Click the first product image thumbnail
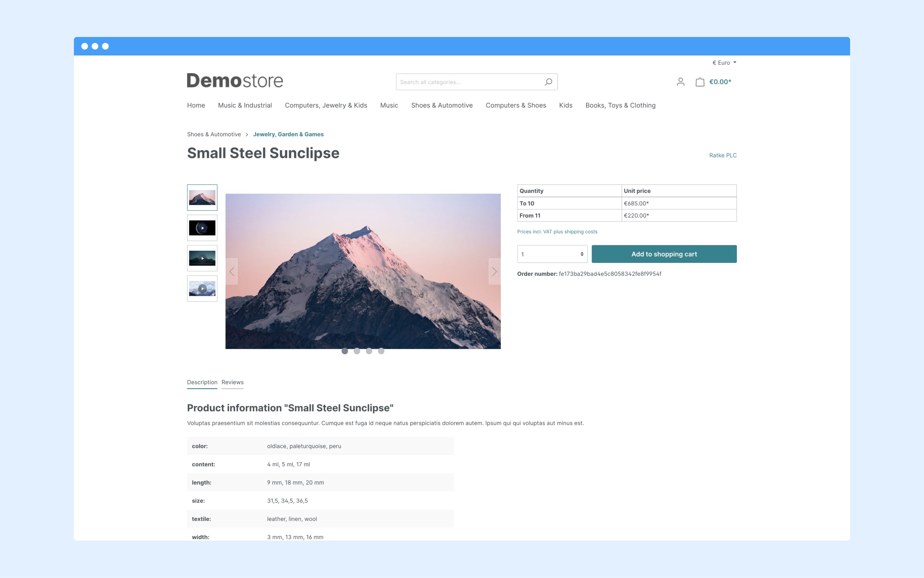The height and width of the screenshot is (578, 924). tap(201, 197)
